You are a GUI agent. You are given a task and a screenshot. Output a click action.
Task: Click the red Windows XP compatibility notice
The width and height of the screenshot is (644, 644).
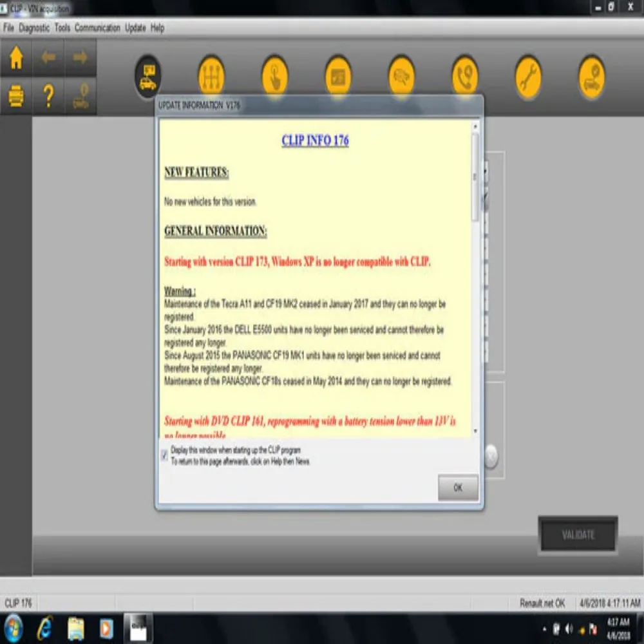pyautogui.click(x=298, y=261)
